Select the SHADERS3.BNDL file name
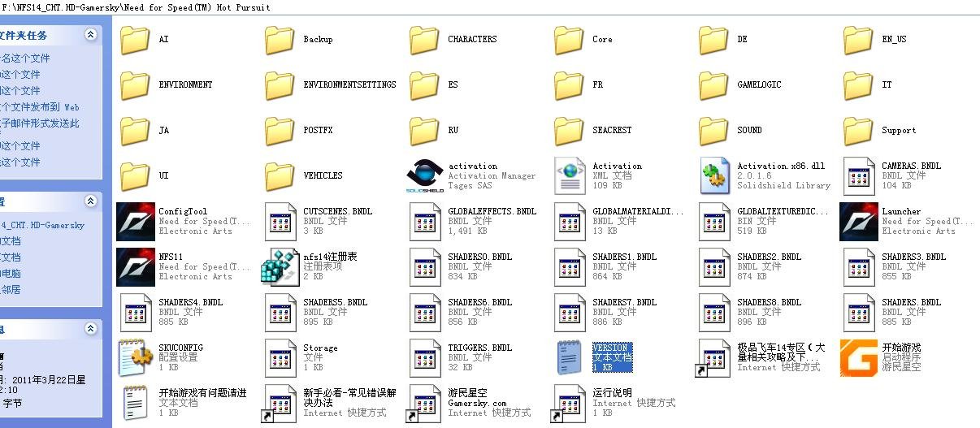 [x=913, y=257]
